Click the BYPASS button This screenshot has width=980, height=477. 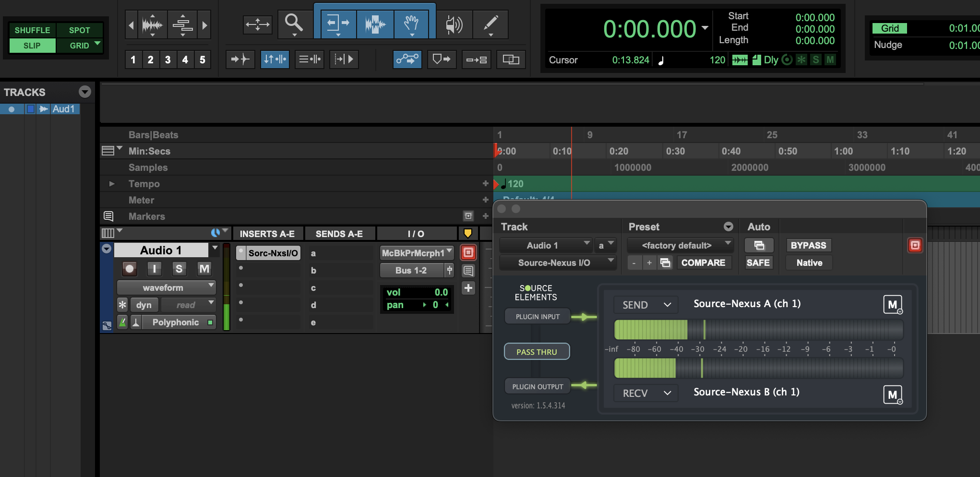pos(808,245)
